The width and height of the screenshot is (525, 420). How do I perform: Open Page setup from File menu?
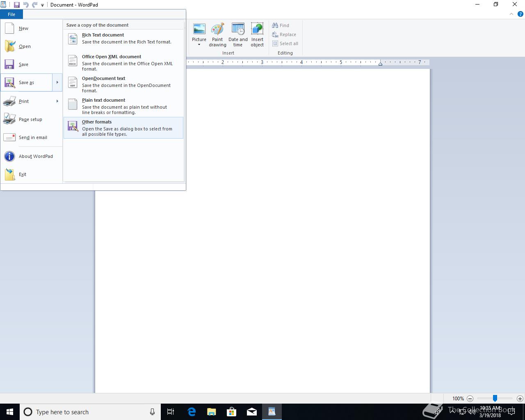point(31,119)
